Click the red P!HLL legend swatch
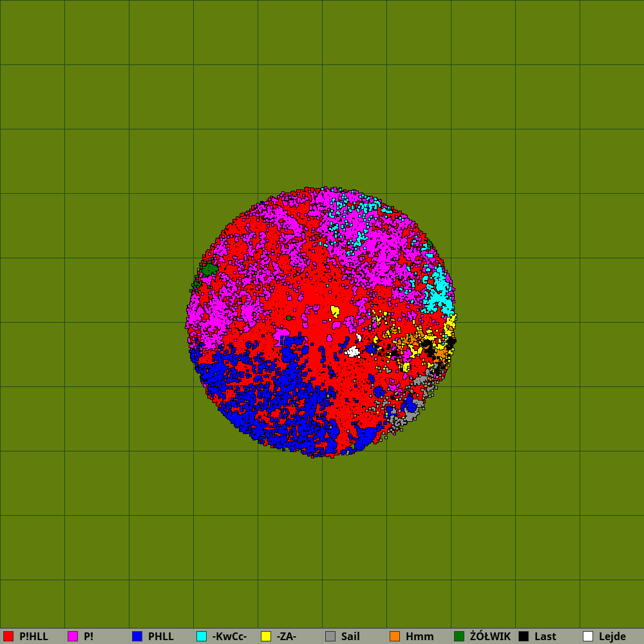Image resolution: width=644 pixels, height=644 pixels. point(8,636)
